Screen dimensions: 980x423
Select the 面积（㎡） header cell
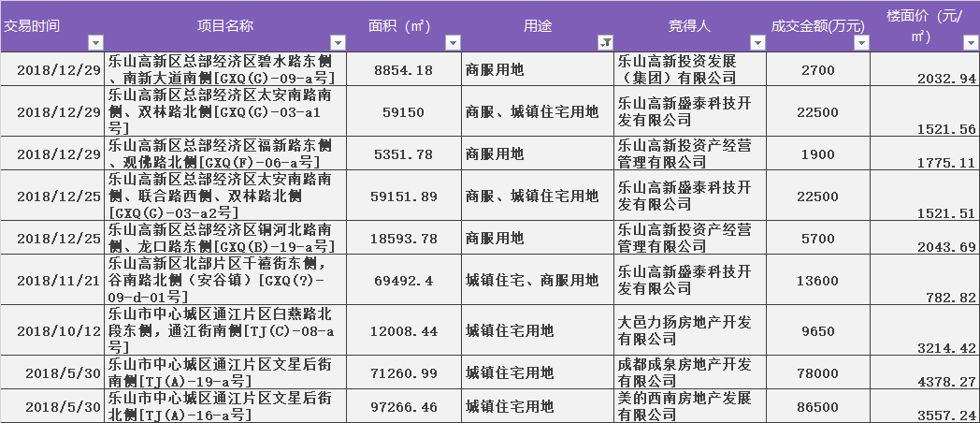pyautogui.click(x=404, y=26)
